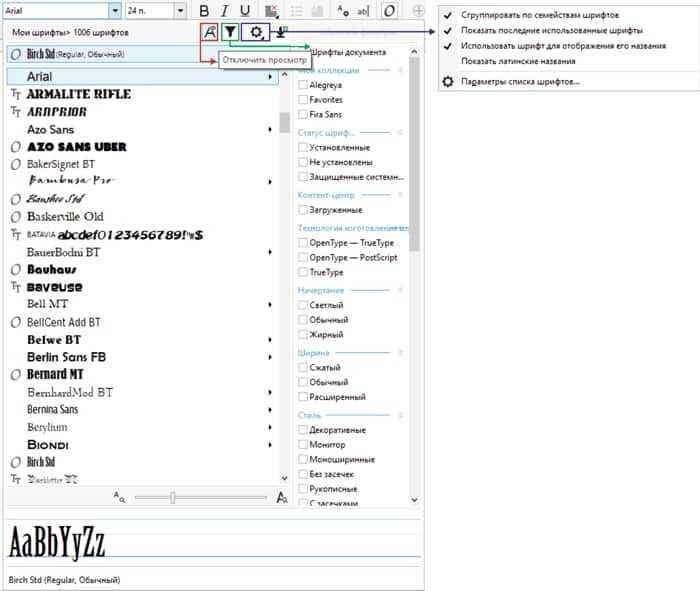Toggle underline formatting
Screen dimensions: 700x591
[245, 10]
